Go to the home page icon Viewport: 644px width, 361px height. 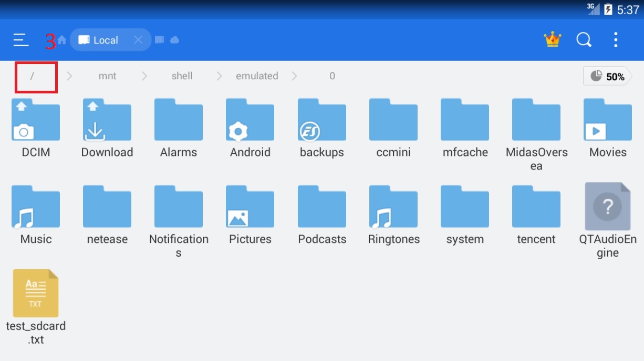click(62, 40)
